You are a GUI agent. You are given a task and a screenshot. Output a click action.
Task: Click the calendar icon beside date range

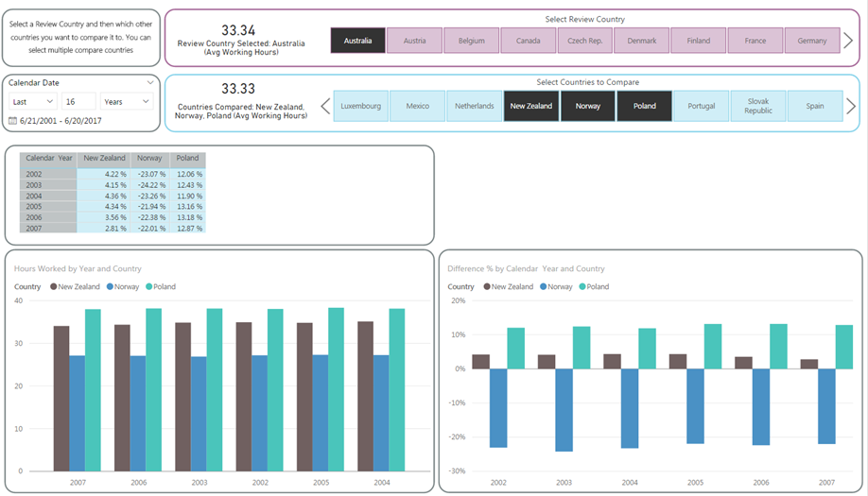coord(13,121)
